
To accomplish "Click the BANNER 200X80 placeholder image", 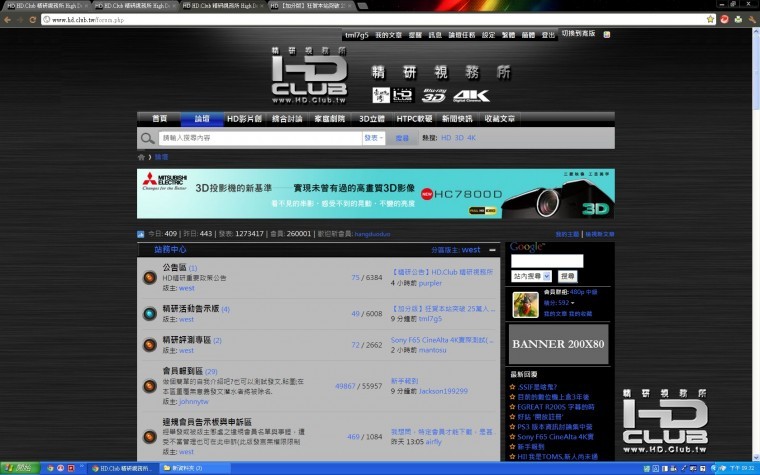I will pyautogui.click(x=558, y=344).
